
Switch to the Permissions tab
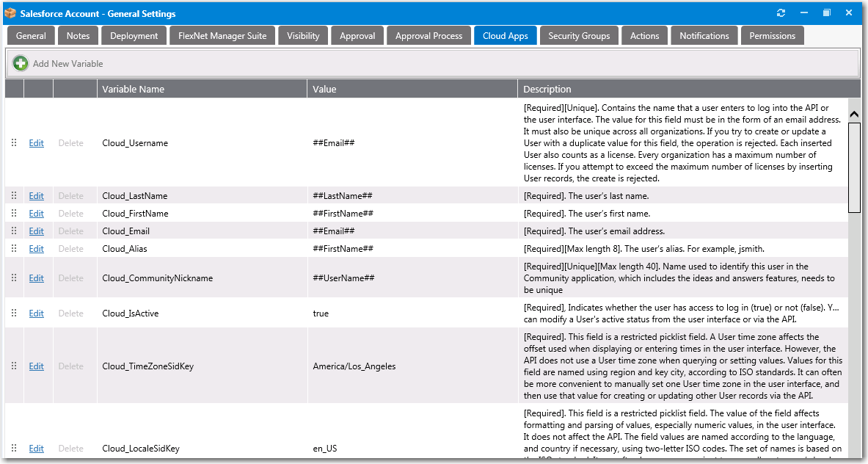772,35
